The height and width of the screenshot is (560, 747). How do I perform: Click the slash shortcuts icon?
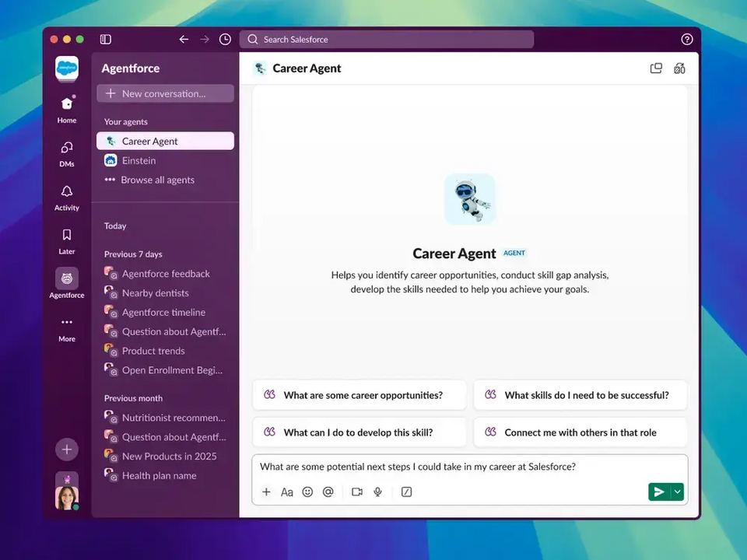pos(406,492)
